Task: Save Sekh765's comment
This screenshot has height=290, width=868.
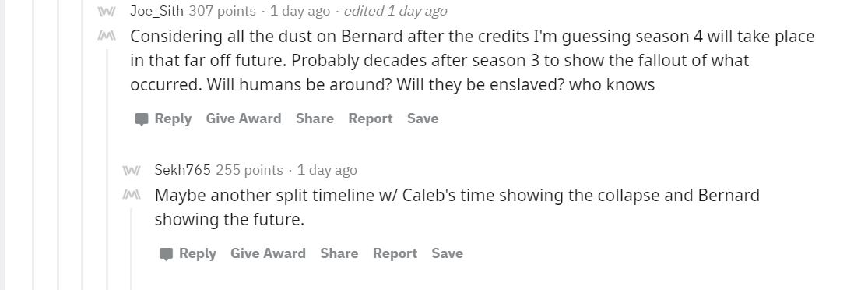Action: pyautogui.click(x=447, y=253)
